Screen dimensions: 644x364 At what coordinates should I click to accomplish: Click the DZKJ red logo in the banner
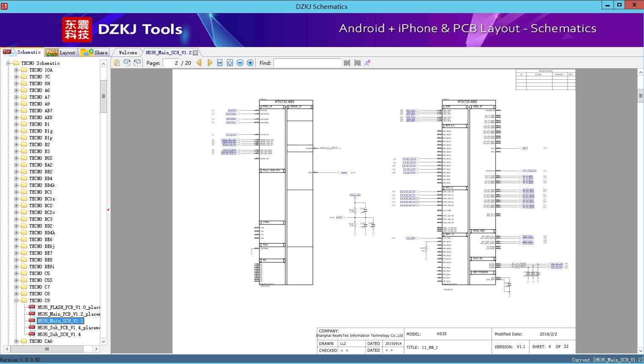77,29
